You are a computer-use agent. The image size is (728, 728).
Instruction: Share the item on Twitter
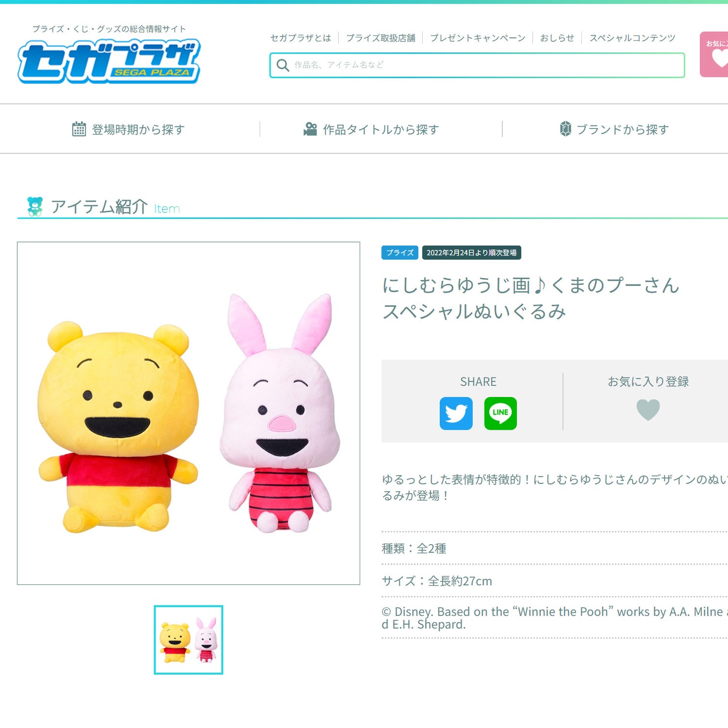[x=456, y=414]
